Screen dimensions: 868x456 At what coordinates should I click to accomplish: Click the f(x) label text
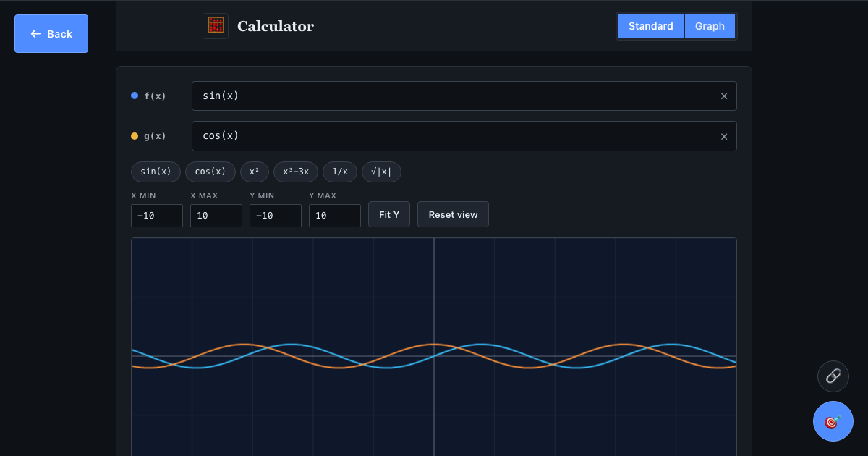tap(155, 96)
